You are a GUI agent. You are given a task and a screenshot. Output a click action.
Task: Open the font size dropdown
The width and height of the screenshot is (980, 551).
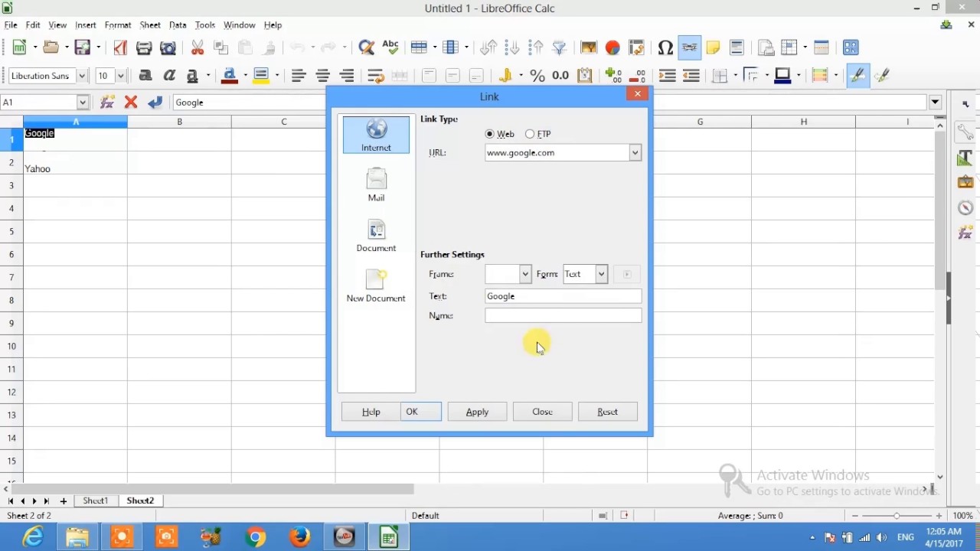121,76
